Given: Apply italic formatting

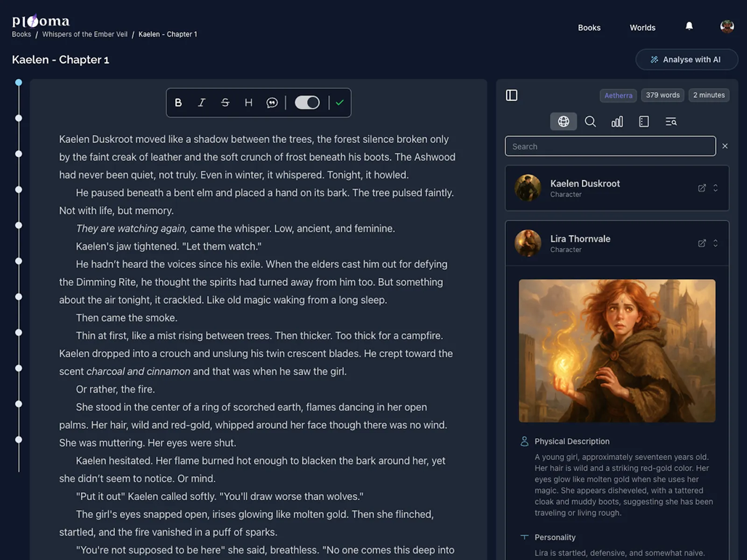Looking at the screenshot, I should point(202,103).
